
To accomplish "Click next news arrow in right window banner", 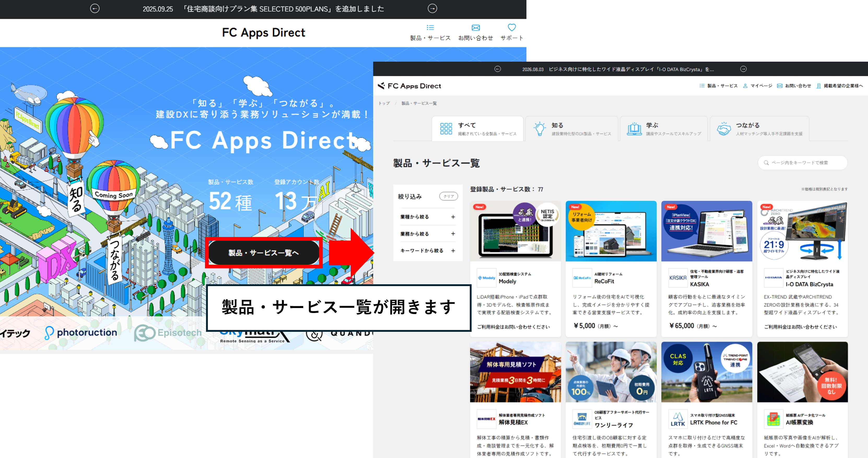I will 743,69.
